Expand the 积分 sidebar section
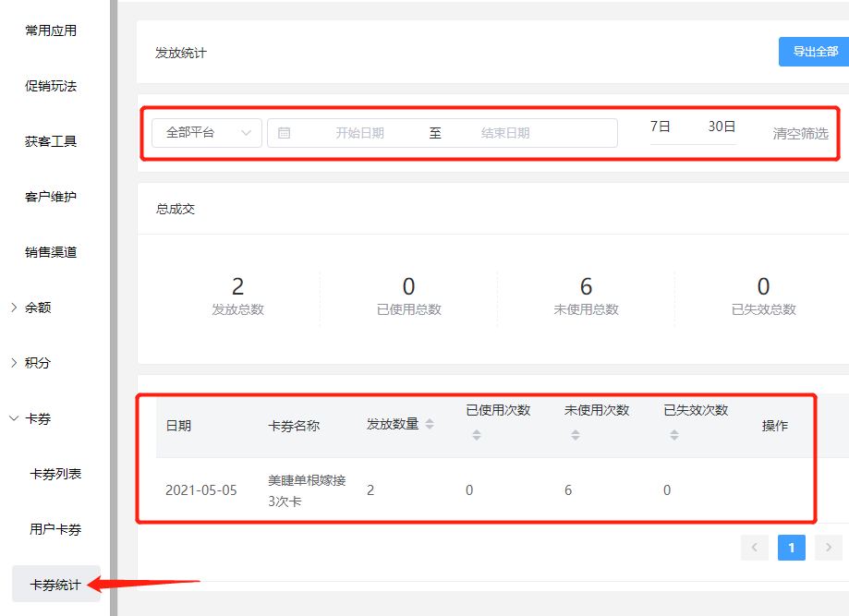The width and height of the screenshot is (849, 616). pos(38,363)
